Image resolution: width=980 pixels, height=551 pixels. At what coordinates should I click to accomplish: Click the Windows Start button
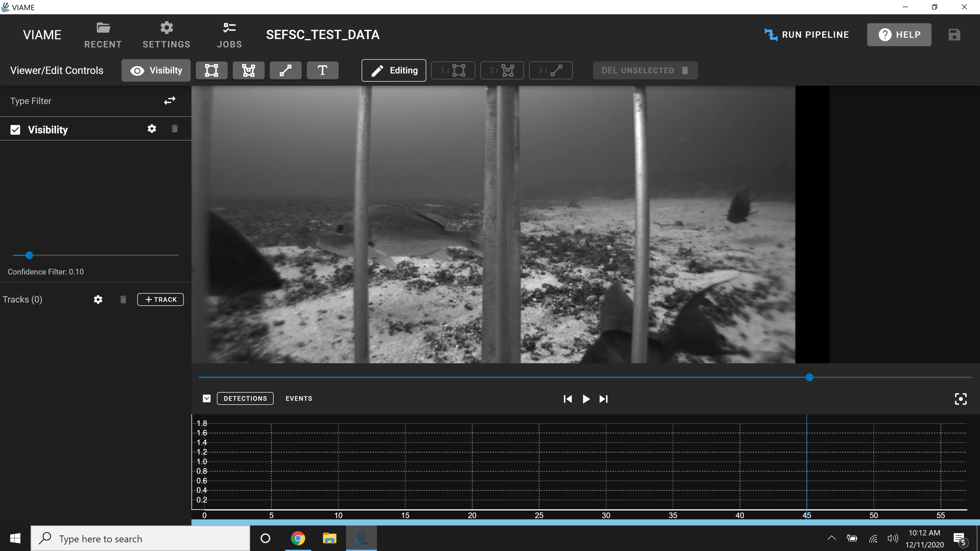click(x=15, y=539)
